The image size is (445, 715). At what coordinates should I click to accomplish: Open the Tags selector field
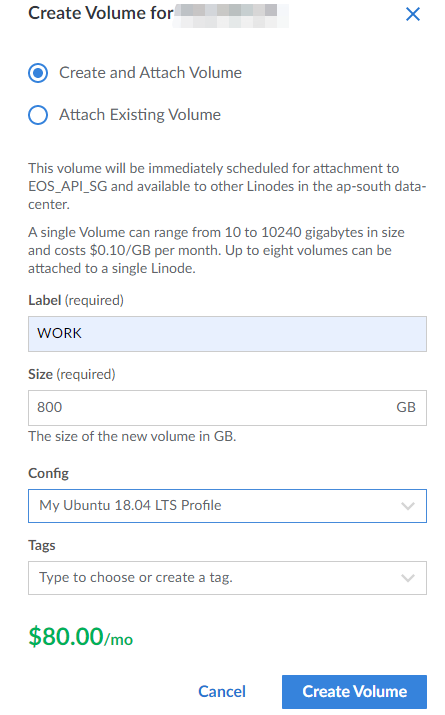pyautogui.click(x=228, y=578)
